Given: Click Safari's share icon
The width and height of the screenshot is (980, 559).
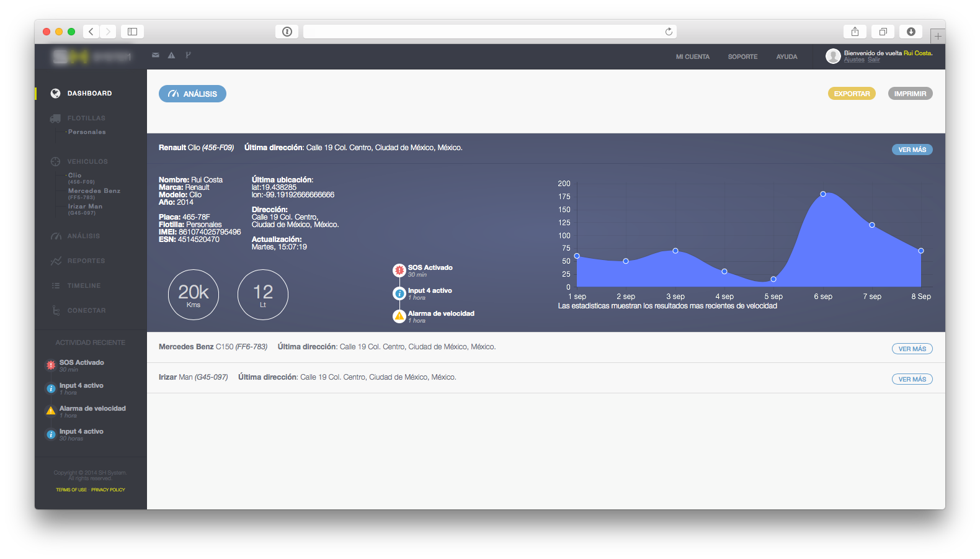Looking at the screenshot, I should [855, 32].
